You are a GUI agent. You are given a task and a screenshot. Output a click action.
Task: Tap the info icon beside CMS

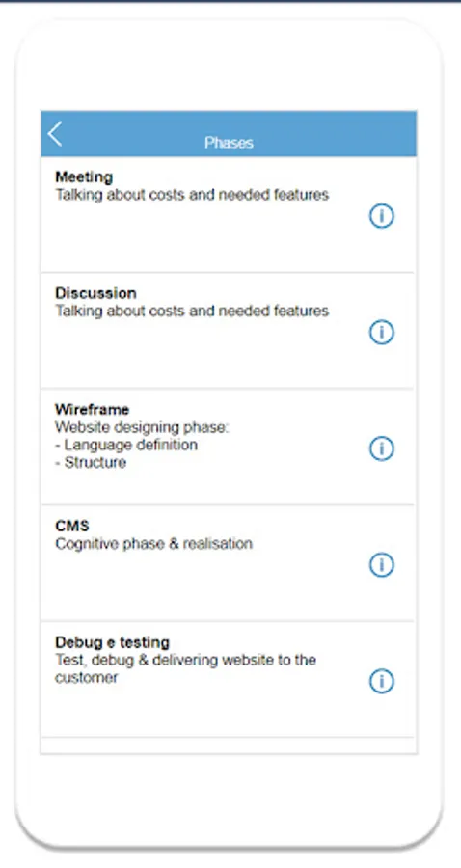point(381,564)
